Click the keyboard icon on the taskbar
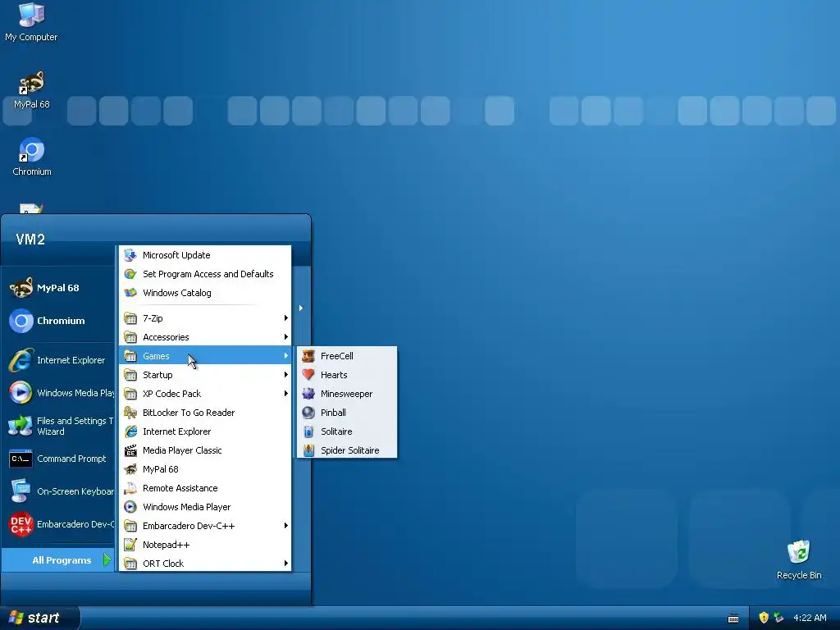Screen dimensions: 840x630 coord(733,619)
